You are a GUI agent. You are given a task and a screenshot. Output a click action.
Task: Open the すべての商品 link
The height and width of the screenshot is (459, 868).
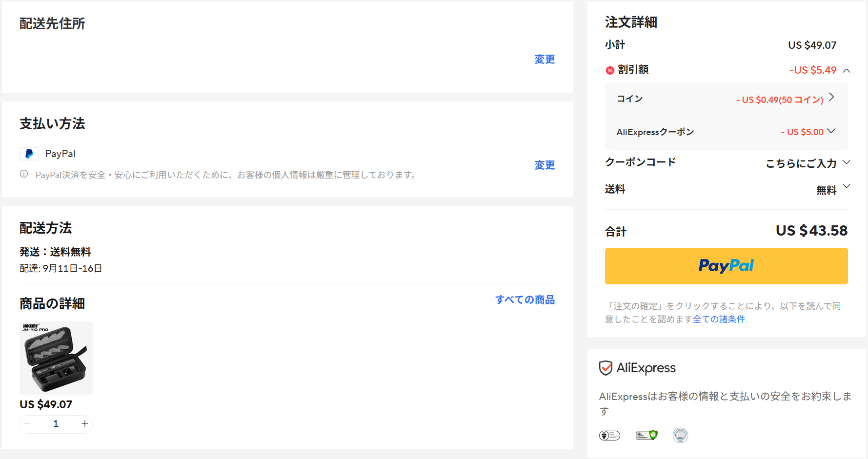point(525,300)
